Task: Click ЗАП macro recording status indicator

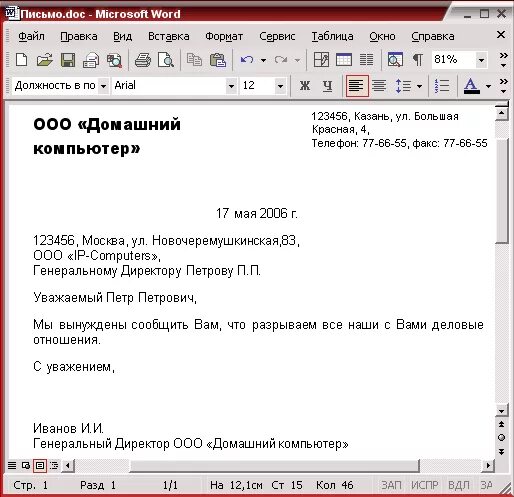Action: click(x=391, y=485)
